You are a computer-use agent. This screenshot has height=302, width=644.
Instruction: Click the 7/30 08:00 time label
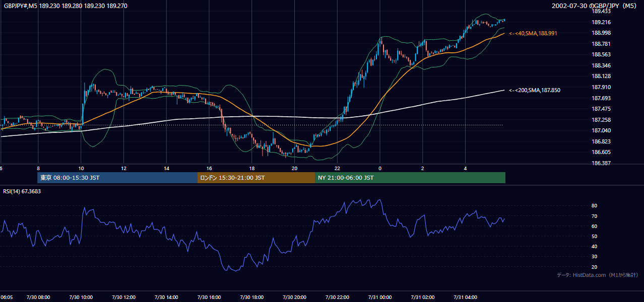click(38, 297)
